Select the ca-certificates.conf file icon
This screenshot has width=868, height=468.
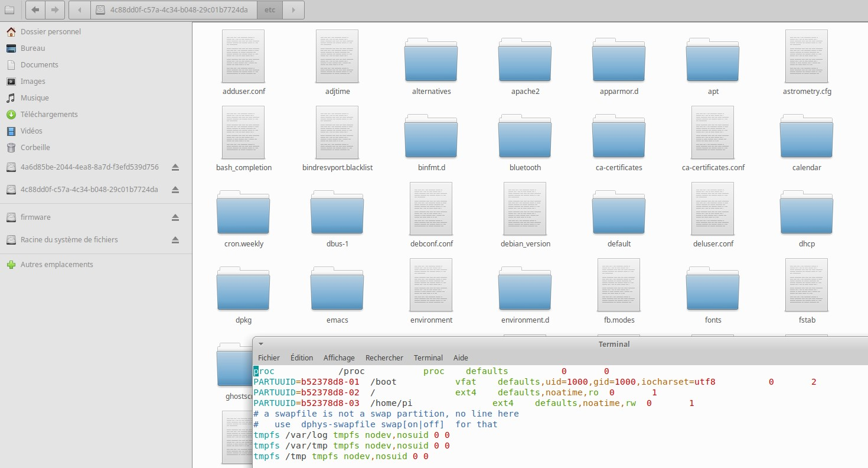click(713, 133)
